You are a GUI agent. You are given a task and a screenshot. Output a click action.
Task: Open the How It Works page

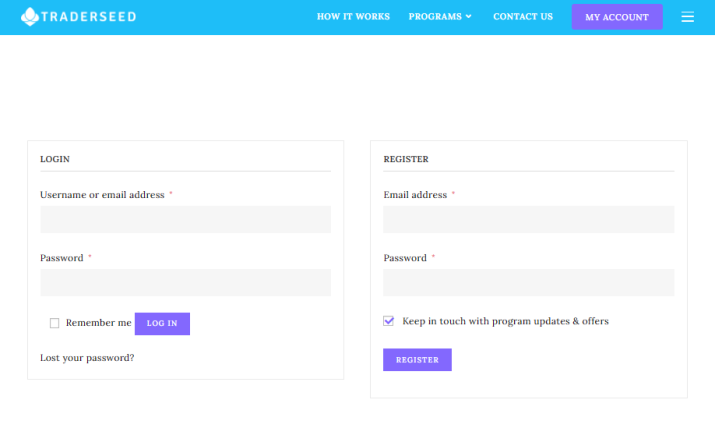[353, 16]
